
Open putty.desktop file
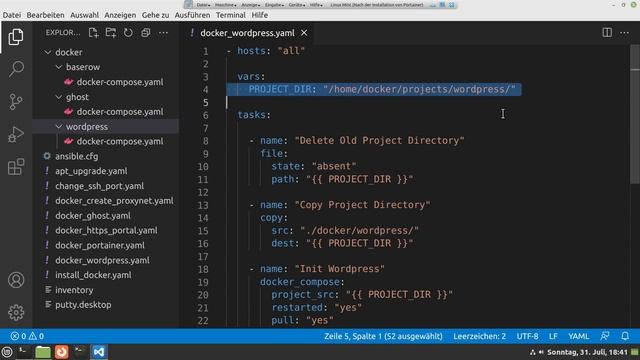pos(83,305)
